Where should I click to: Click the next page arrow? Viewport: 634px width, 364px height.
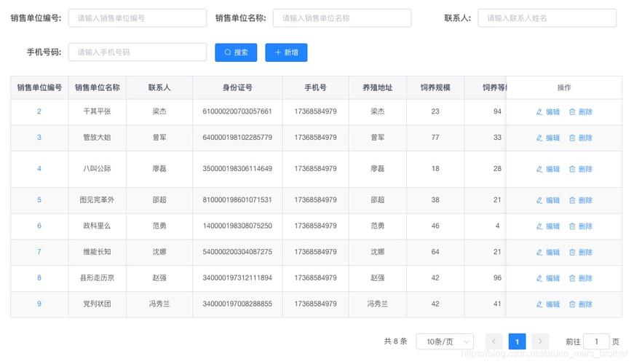click(540, 341)
